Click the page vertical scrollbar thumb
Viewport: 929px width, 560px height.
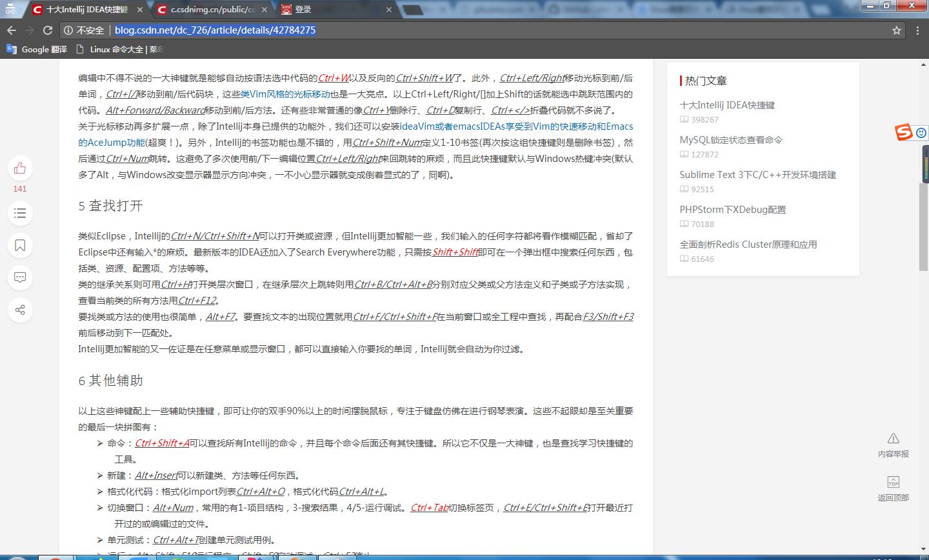923,226
